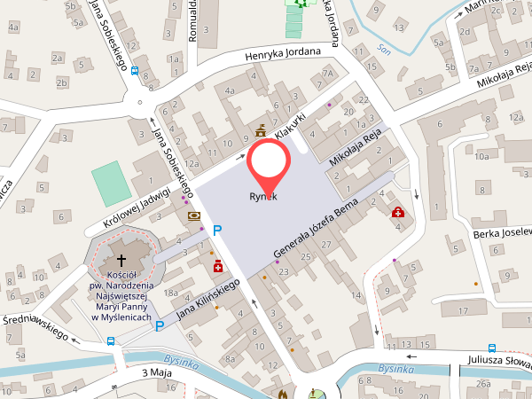
Task: Select the bus stop icon on Jana Sobieskiego
Action: [x=135, y=71]
